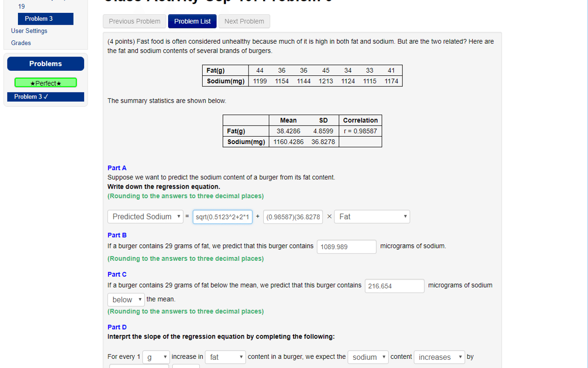Click the Part C heading
This screenshot has height=368, width=588.
tap(117, 274)
